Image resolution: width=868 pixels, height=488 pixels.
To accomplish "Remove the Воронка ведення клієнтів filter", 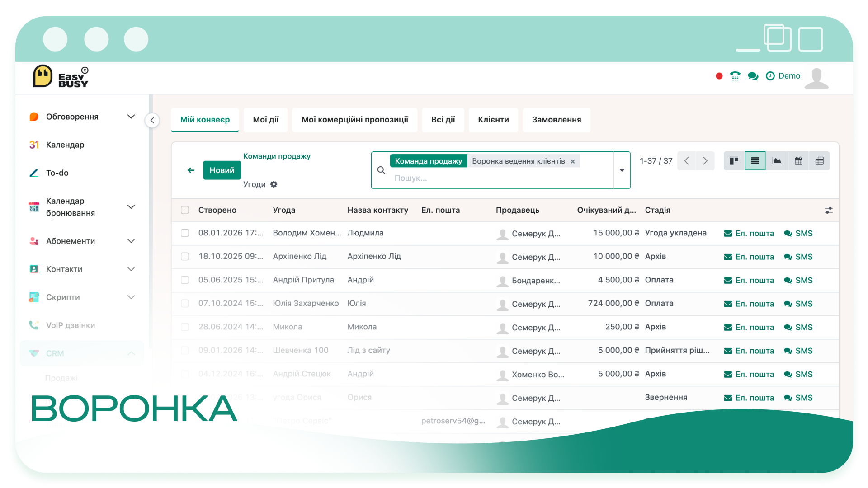I will (572, 161).
